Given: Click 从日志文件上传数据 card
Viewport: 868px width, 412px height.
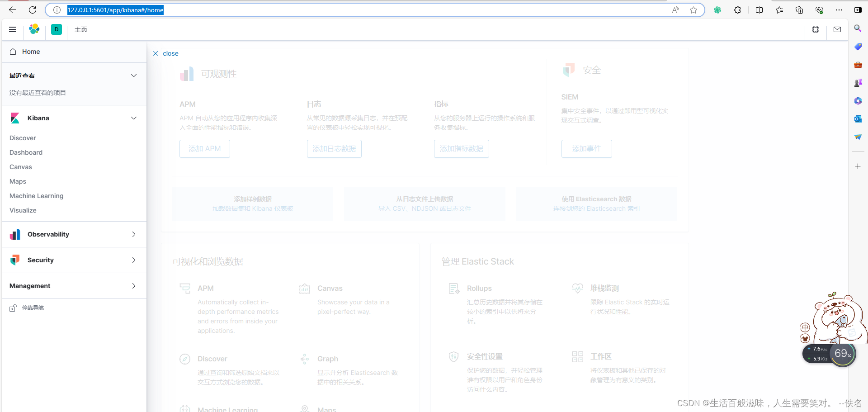Looking at the screenshot, I should (425, 204).
